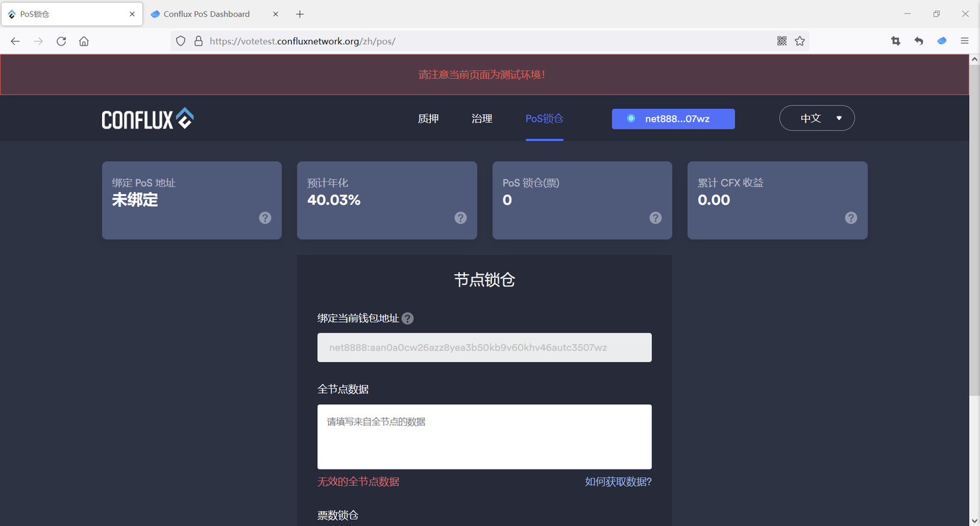Open the 如何获取数据? link
Viewport: 980px width, 526px height.
(618, 482)
